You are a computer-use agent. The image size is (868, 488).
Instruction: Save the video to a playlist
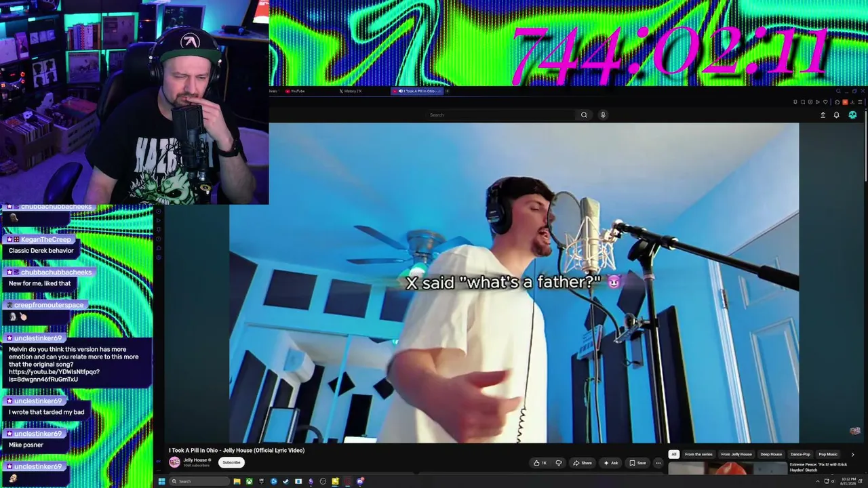[637, 463]
